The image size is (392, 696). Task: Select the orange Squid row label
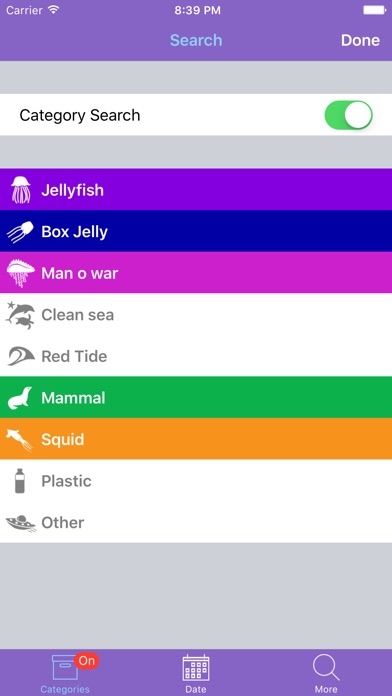click(63, 439)
